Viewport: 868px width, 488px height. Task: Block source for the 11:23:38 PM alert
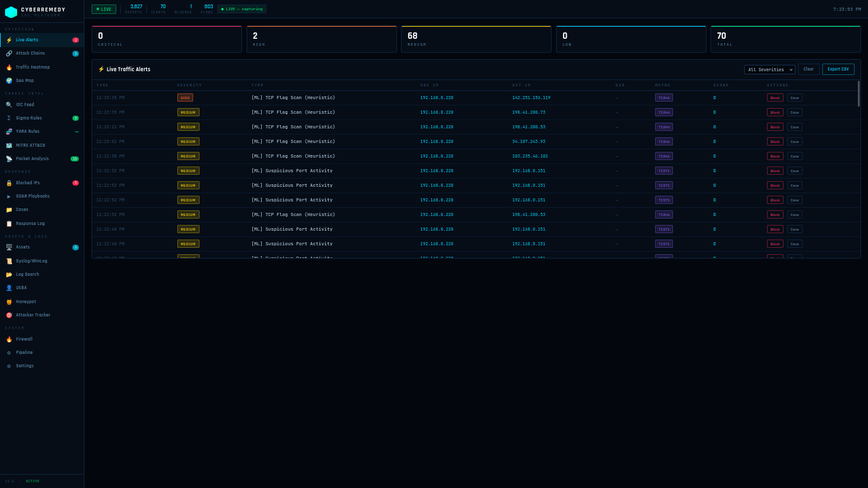click(775, 98)
